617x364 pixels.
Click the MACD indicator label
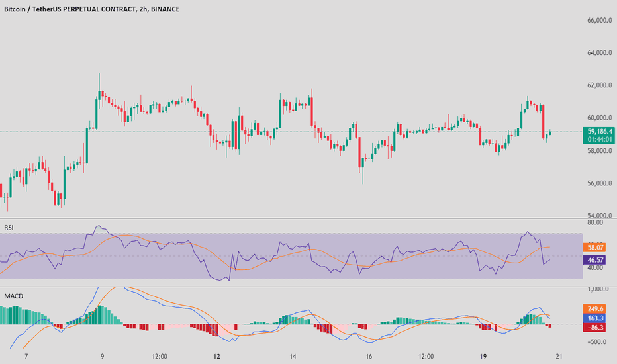point(14,296)
